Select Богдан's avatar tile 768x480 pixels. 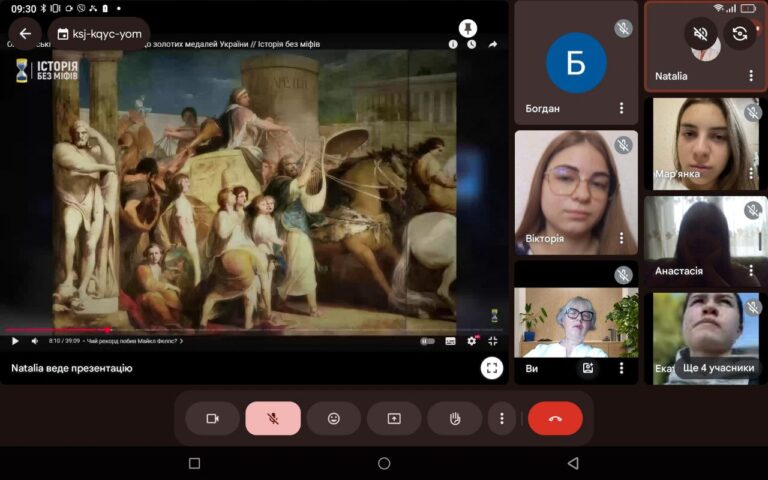click(576, 63)
